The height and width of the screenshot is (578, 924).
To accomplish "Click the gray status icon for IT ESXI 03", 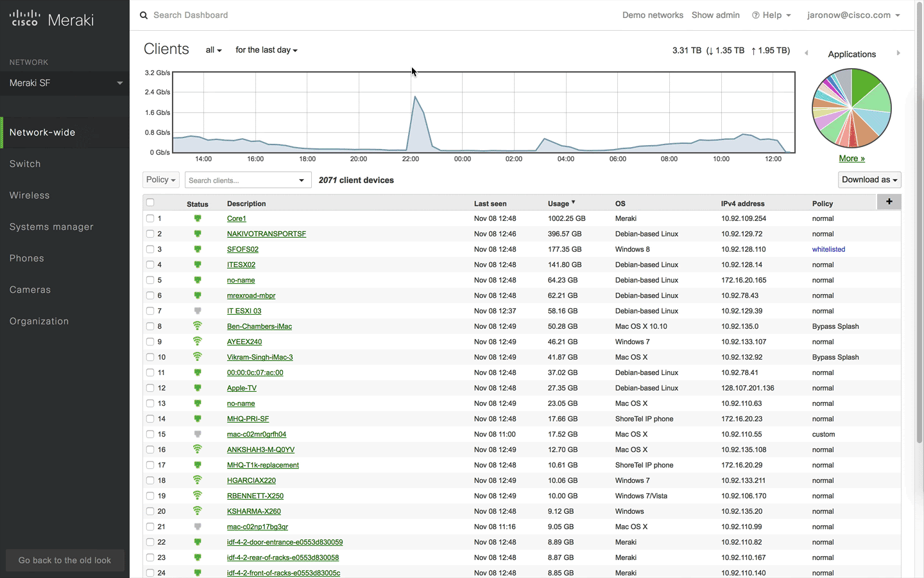I will click(198, 311).
